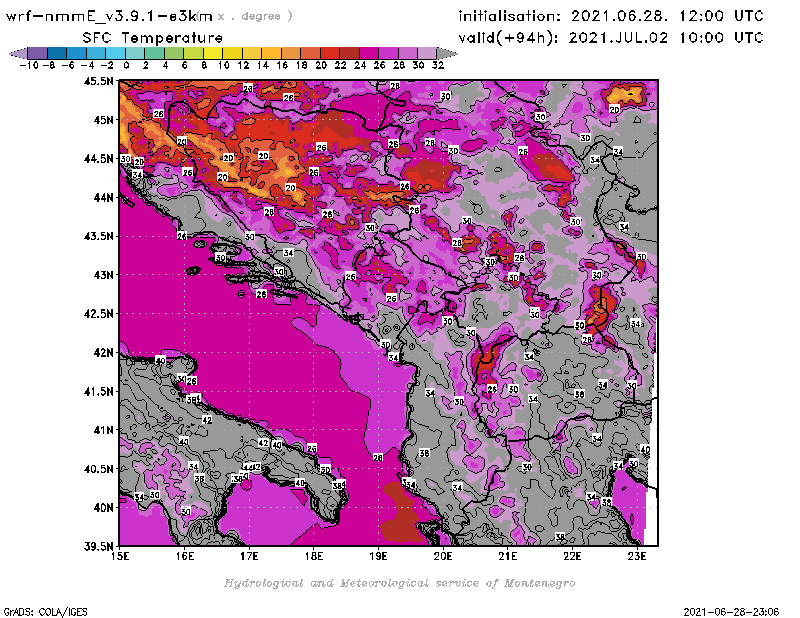The width and height of the screenshot is (800, 618).
Task: Click the 20E longitude axis label
Action: [443, 556]
